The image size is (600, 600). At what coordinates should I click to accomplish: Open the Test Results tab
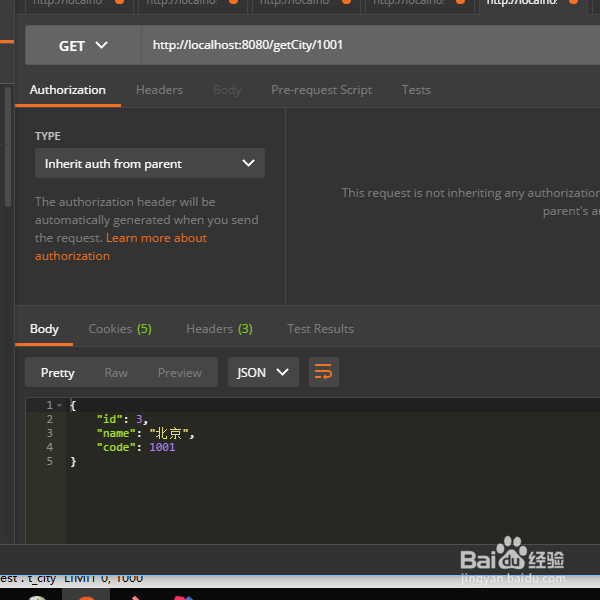tap(320, 329)
